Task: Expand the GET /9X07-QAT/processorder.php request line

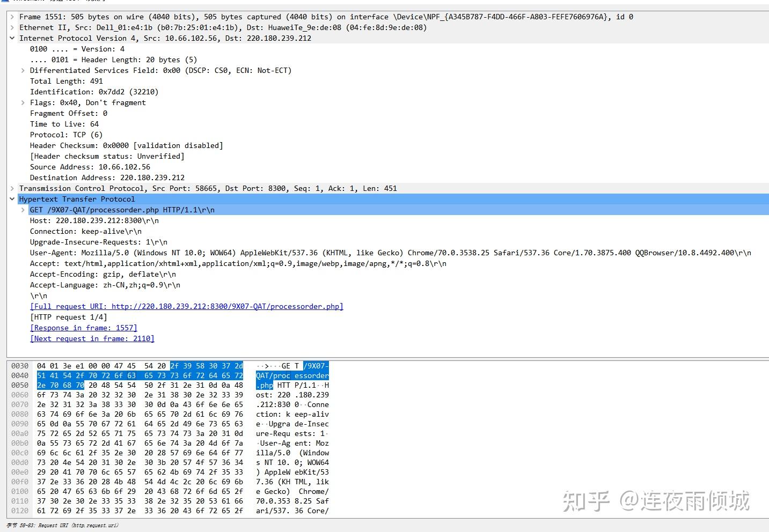Action: point(22,210)
